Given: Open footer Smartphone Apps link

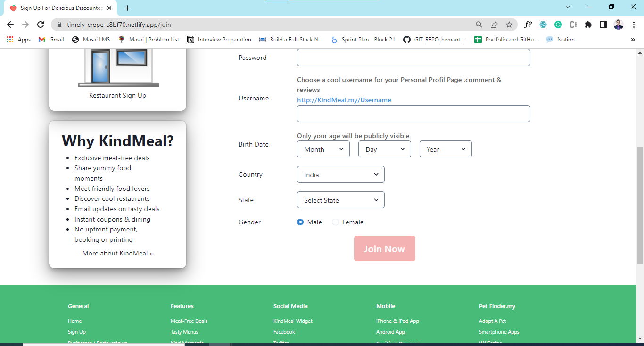Looking at the screenshot, I should click(499, 332).
